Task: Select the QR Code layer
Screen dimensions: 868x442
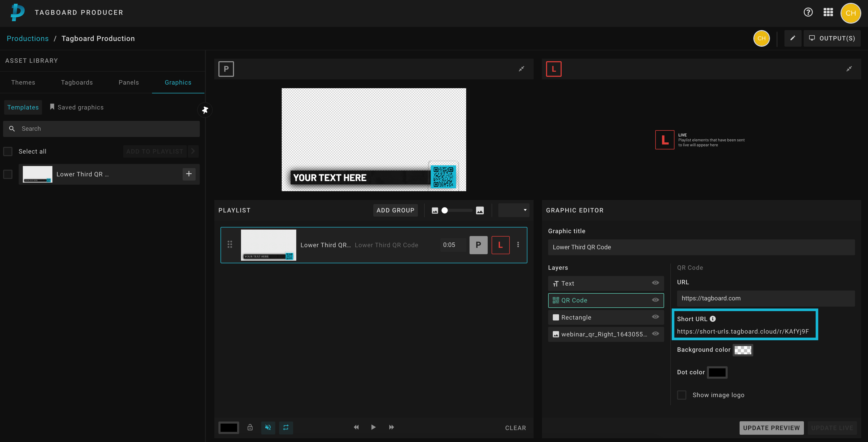Action: coord(606,301)
